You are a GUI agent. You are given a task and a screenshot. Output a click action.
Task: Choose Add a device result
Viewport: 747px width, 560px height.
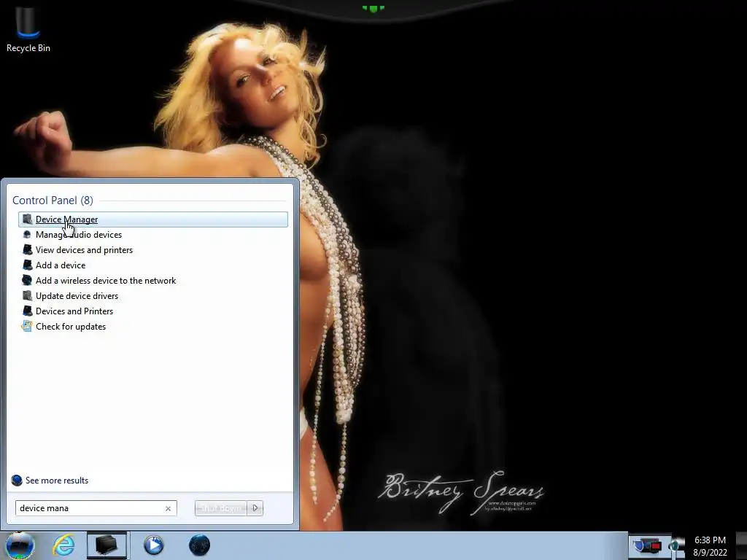click(x=61, y=265)
